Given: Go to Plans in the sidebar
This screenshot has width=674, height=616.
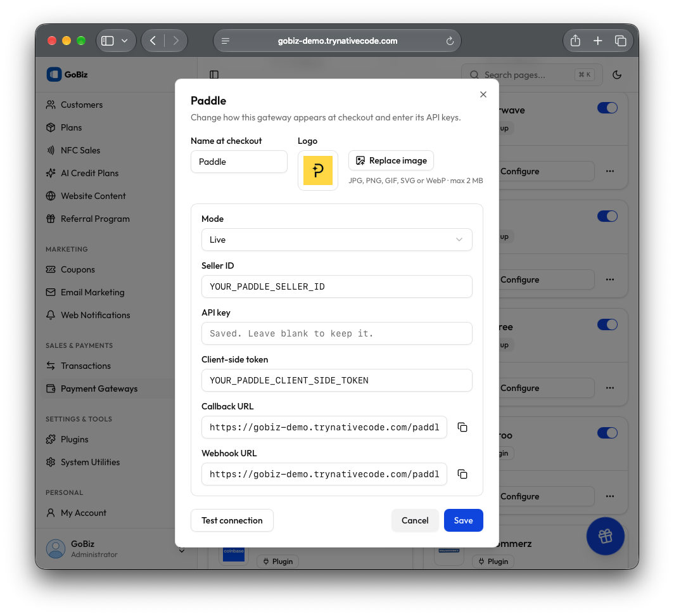Looking at the screenshot, I should (71, 127).
